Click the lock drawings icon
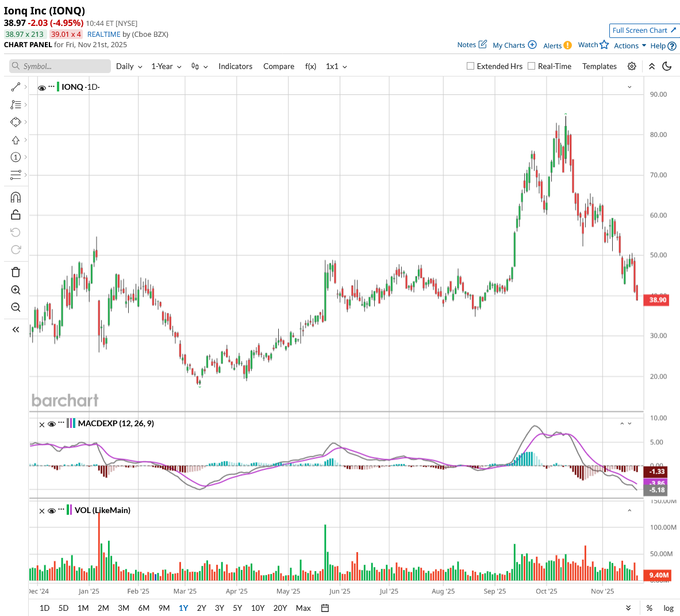Viewport: 680px width, 616px height. click(16, 215)
